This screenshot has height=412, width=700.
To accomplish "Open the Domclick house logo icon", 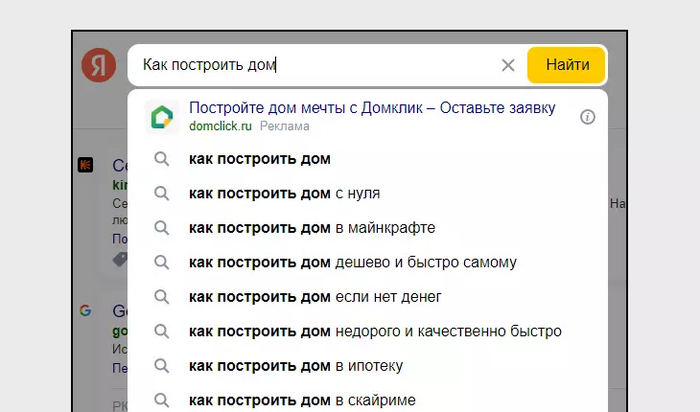I will [161, 117].
